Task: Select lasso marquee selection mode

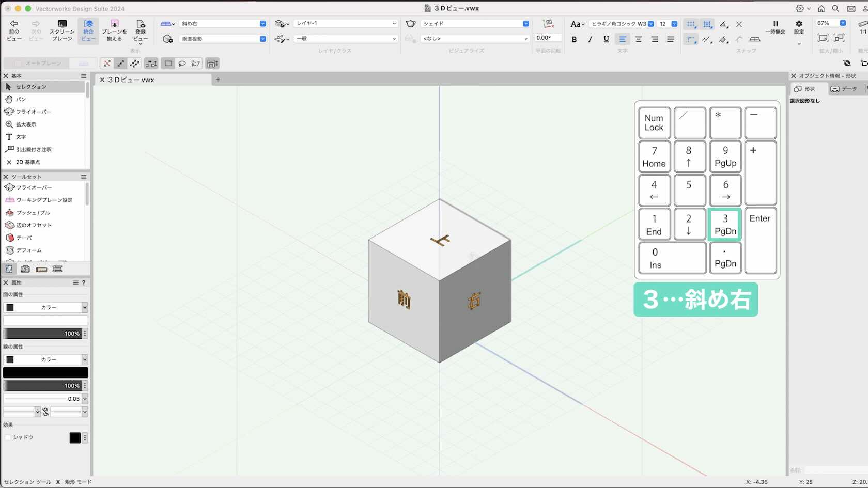Action: (x=182, y=64)
